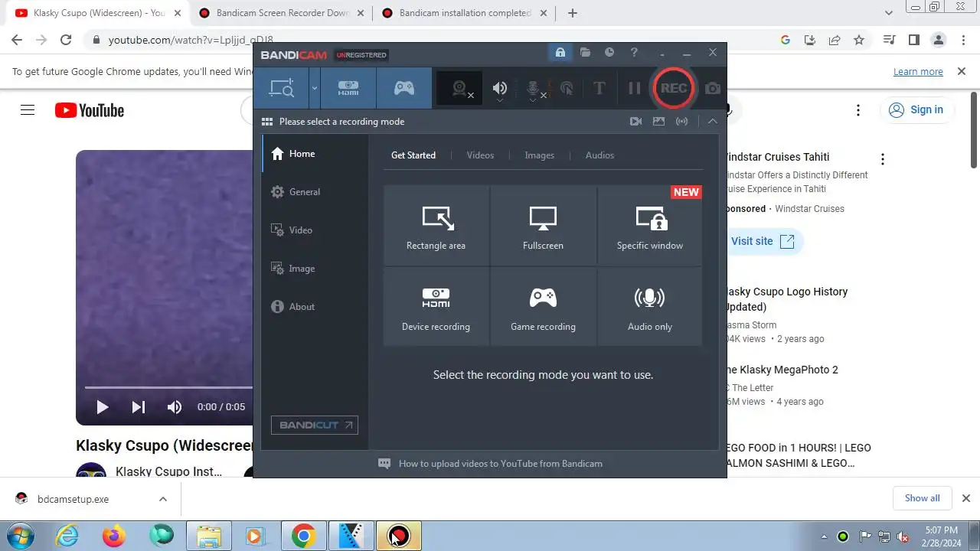This screenshot has height=551, width=980.
Task: Open Video settings in Bandicam sidebar
Action: pyautogui.click(x=315, y=230)
